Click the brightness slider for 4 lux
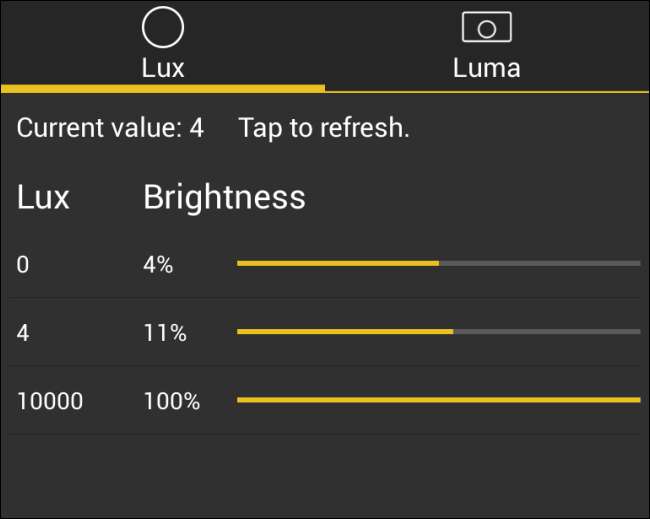 438,331
